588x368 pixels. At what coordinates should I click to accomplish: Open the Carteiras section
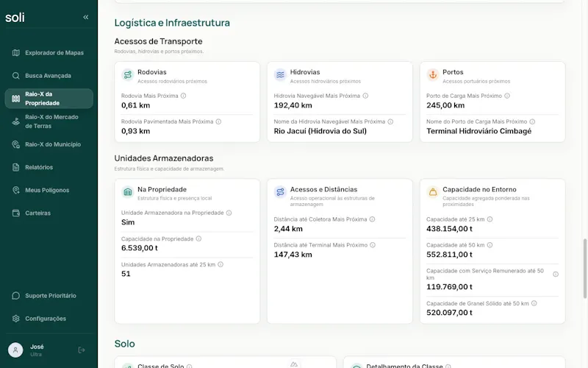pyautogui.click(x=49, y=213)
